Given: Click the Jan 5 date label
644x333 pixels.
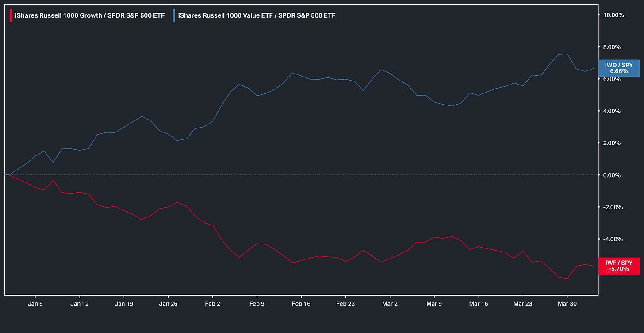Looking at the screenshot, I should tap(35, 304).
